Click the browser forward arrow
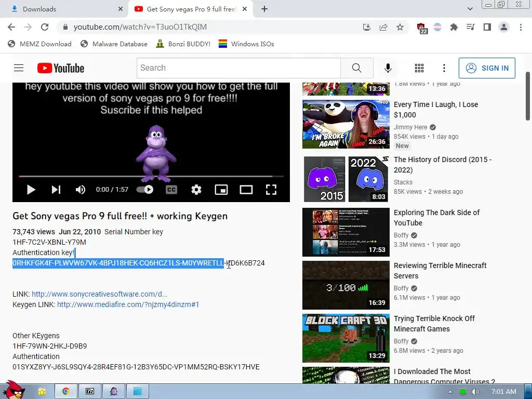Viewport: 532px width, 399px height. click(x=28, y=27)
